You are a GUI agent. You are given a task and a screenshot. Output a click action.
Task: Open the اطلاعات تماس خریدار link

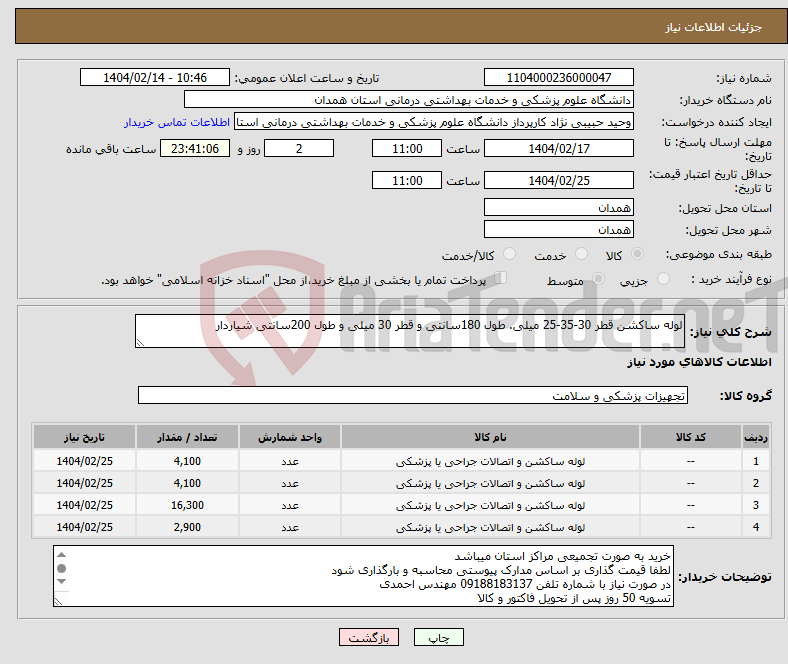[177, 122]
